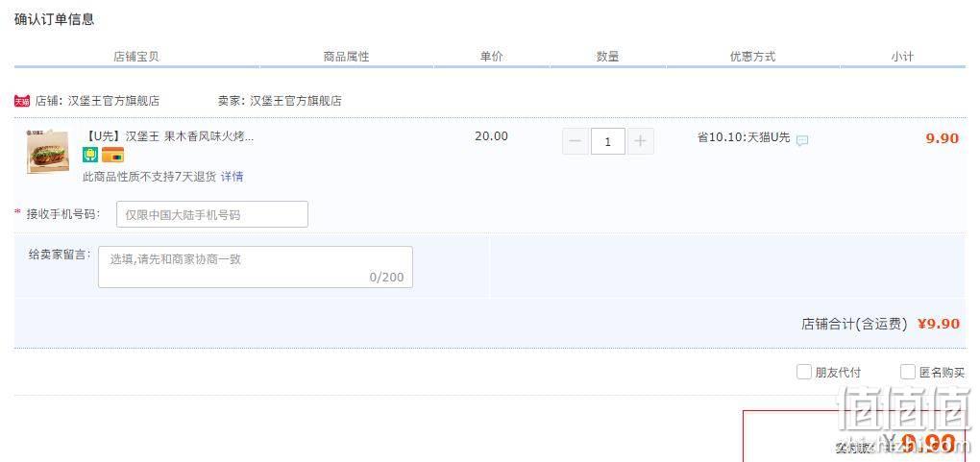Click the credit card badge icon under product title
The height and width of the screenshot is (462, 980).
[113, 155]
